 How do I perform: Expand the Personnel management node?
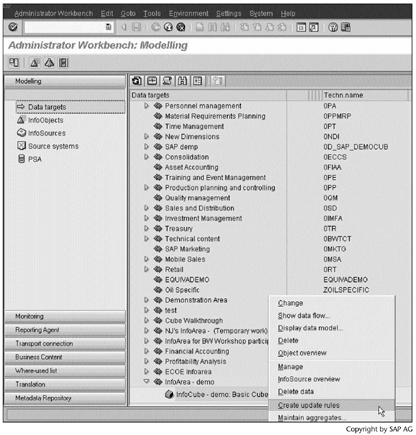click(x=146, y=106)
